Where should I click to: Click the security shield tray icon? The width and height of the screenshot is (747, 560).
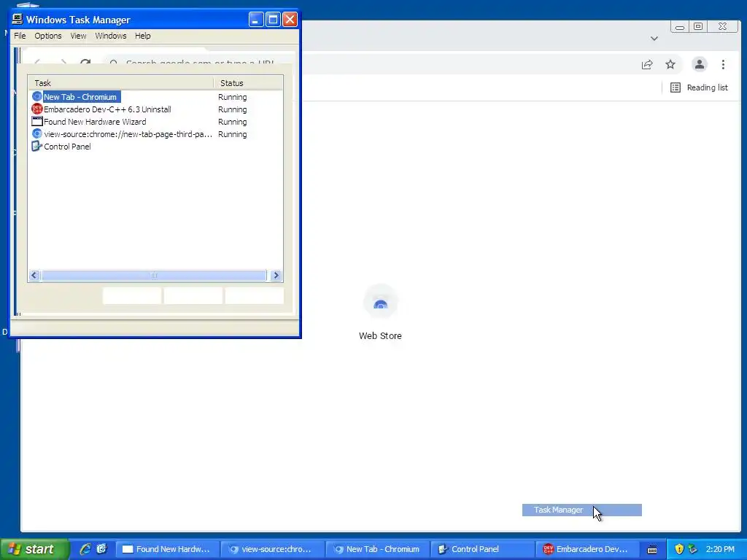pyautogui.click(x=679, y=549)
